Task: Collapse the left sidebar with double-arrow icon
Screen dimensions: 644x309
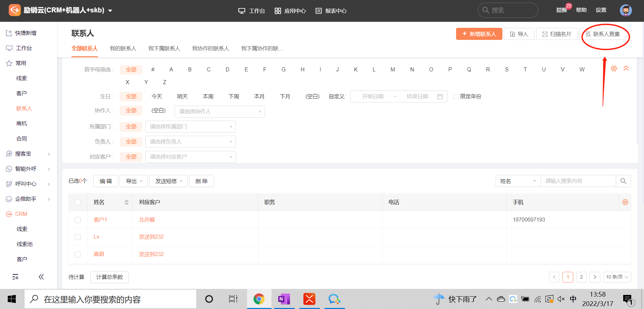Action: point(41,277)
